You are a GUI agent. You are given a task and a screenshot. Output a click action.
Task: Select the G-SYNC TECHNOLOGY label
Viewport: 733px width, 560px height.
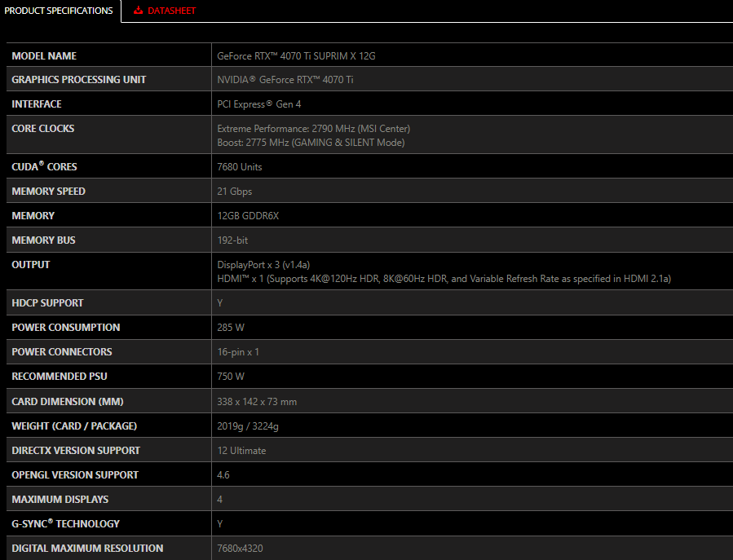pos(65,523)
